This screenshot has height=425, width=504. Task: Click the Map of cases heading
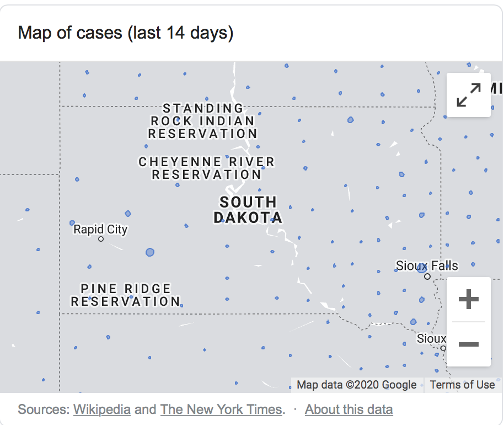tap(126, 33)
